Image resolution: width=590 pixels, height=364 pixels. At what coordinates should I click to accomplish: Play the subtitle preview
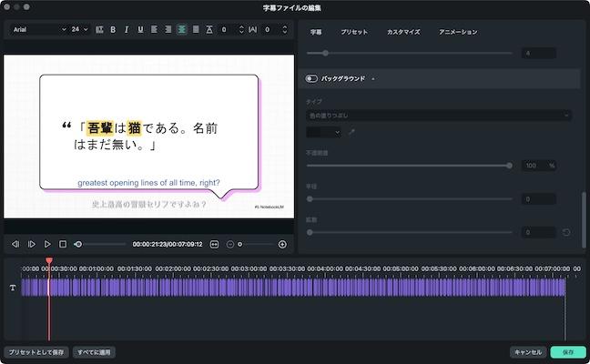47,245
